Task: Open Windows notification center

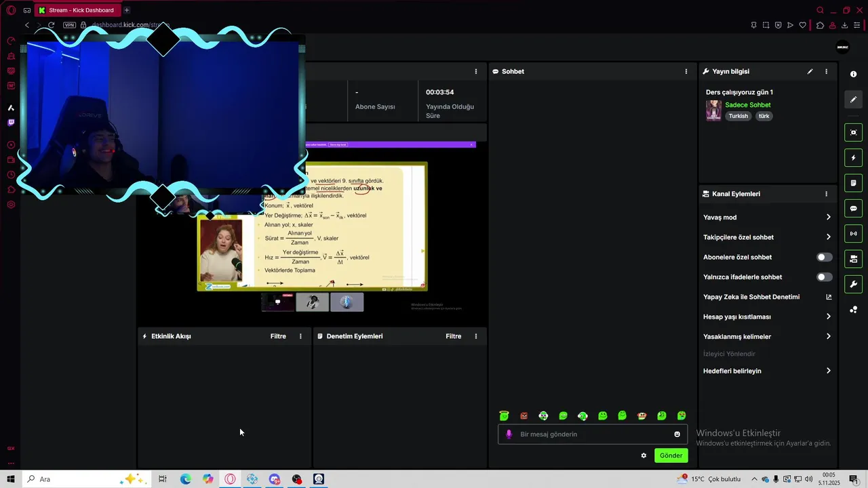Action: (854, 479)
